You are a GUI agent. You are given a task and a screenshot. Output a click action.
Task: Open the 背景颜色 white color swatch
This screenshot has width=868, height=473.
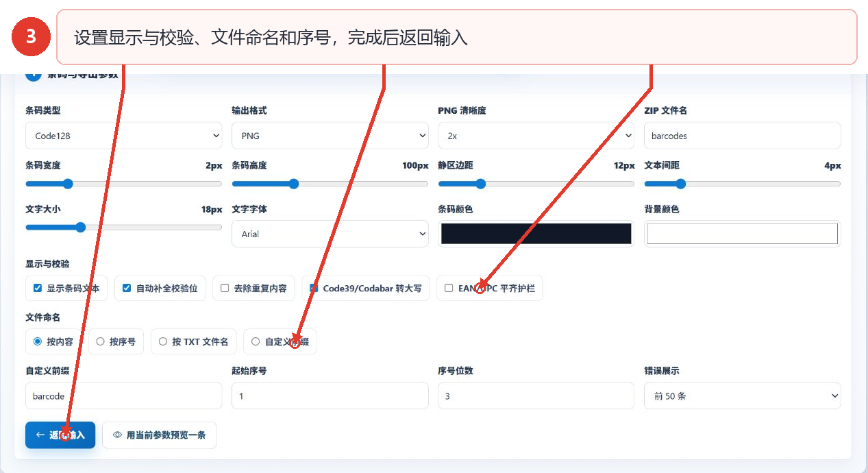743,234
